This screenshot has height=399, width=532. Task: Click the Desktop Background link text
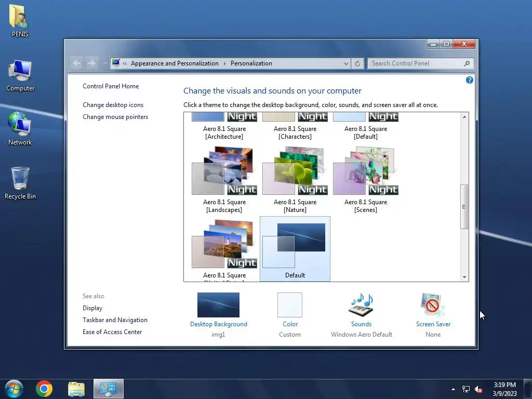[x=219, y=324]
